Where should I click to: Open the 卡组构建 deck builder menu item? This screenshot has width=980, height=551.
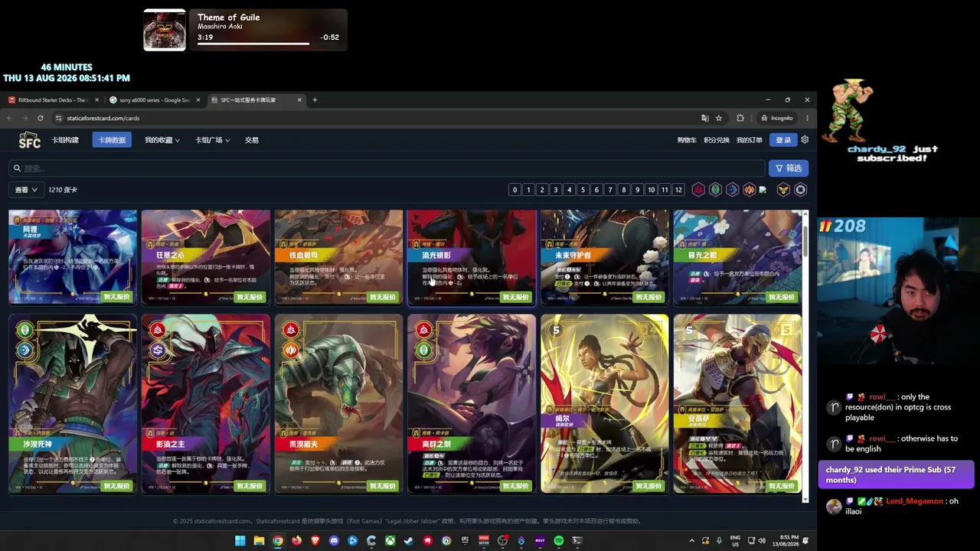pos(65,140)
